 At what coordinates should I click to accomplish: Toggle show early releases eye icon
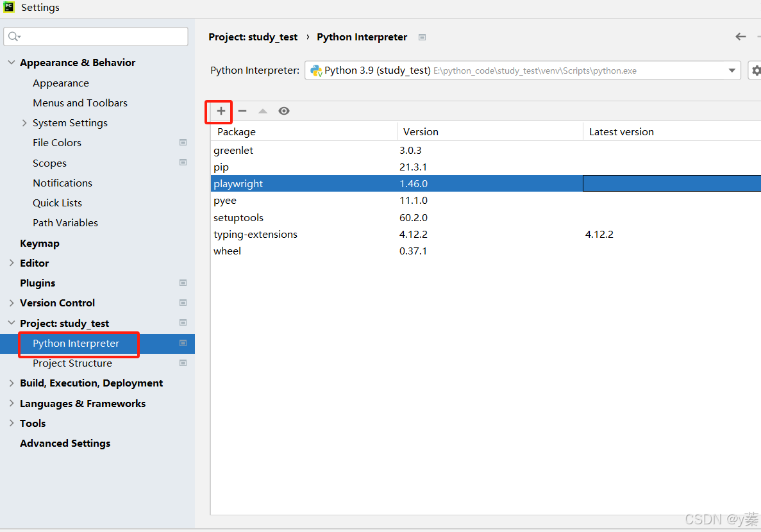(x=284, y=111)
